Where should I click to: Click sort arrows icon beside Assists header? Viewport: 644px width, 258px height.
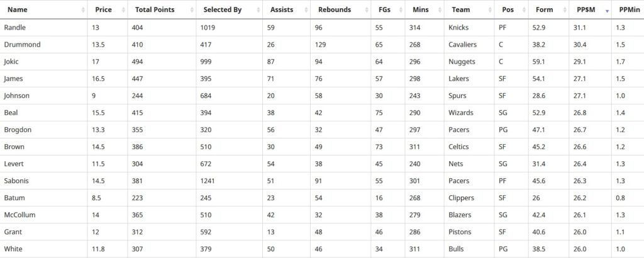click(306, 10)
